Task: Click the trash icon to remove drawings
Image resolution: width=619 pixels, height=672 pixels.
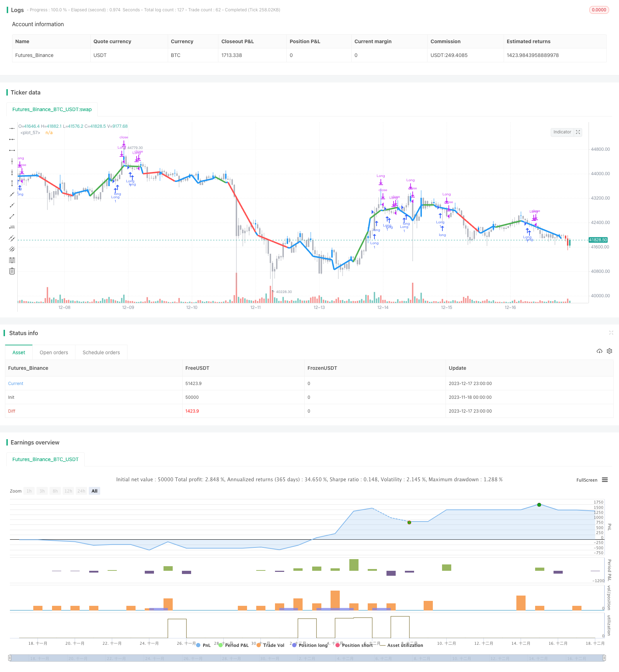Action: pyautogui.click(x=12, y=271)
